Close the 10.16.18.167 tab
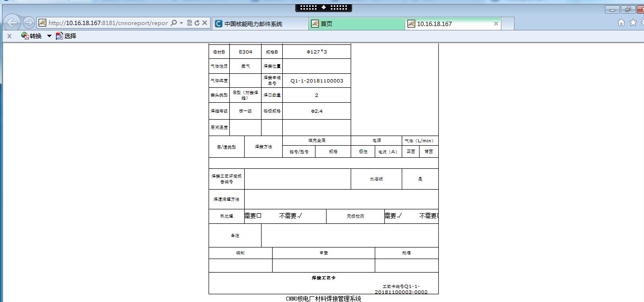Viewport: 644px width, 302px height. 496,23
